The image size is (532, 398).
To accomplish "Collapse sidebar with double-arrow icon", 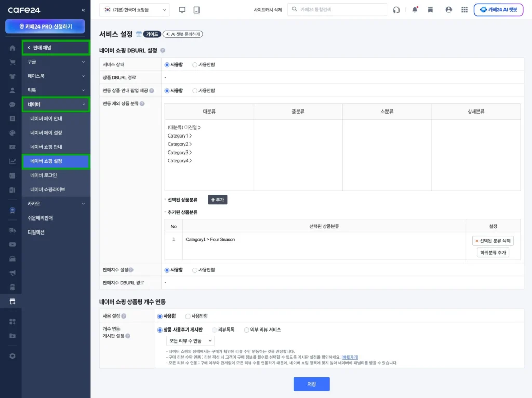I will 83,10.
